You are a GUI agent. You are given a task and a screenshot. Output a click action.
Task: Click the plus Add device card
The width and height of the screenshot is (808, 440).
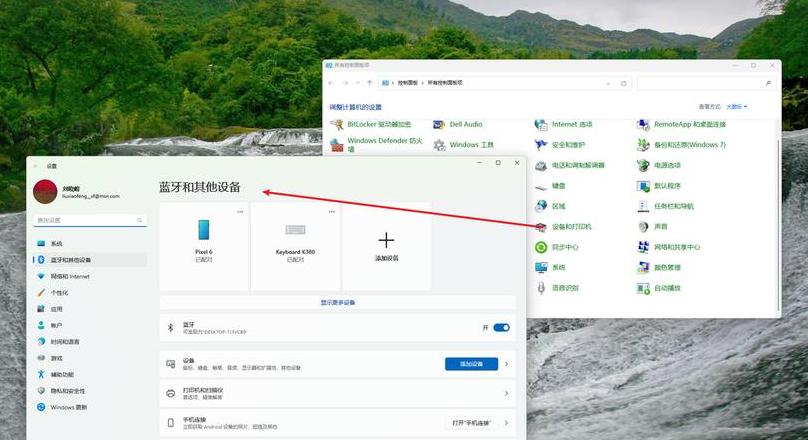coord(386,246)
